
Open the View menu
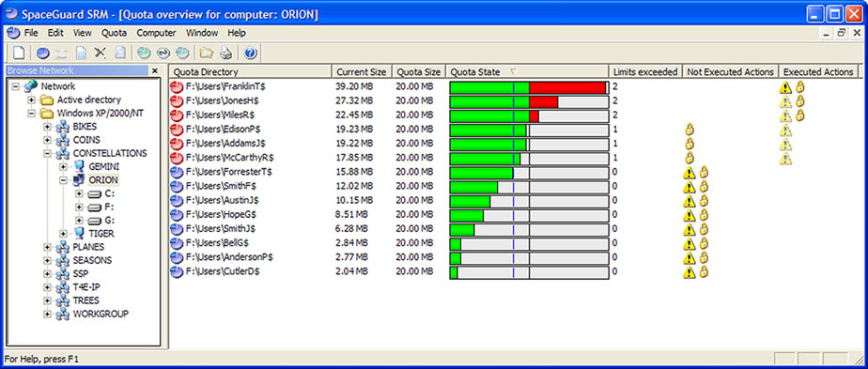(x=82, y=33)
